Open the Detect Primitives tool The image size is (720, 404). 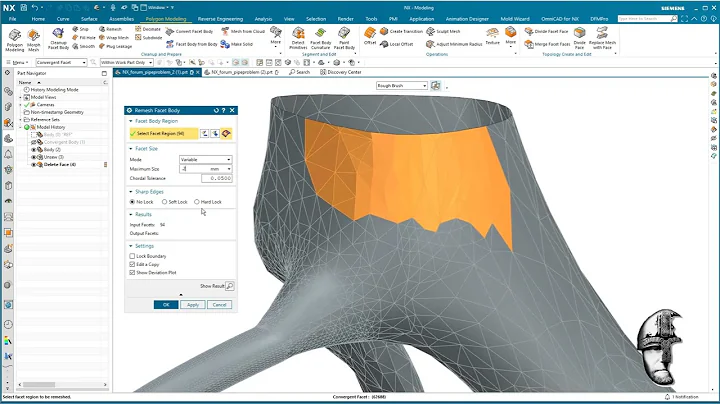pyautogui.click(x=298, y=38)
